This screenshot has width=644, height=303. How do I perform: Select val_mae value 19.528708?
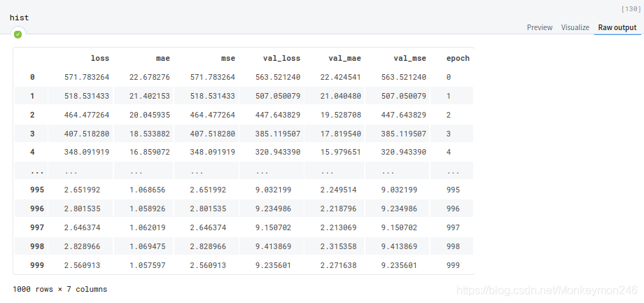pos(340,115)
